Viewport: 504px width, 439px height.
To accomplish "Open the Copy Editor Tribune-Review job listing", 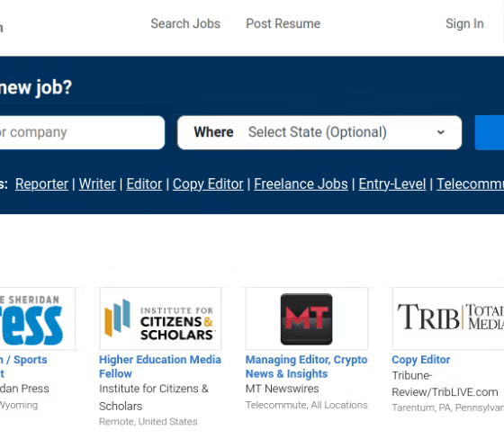I will [421, 360].
